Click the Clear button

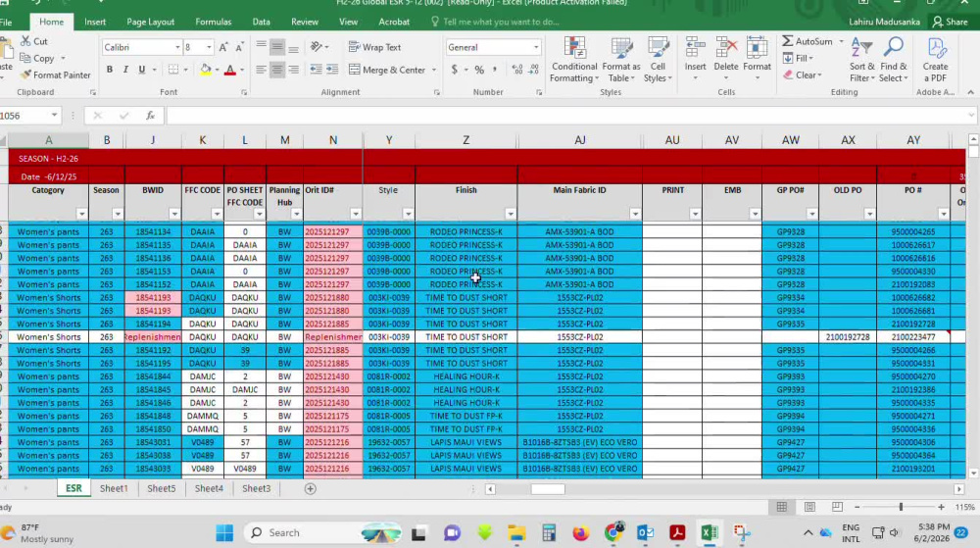coord(803,75)
